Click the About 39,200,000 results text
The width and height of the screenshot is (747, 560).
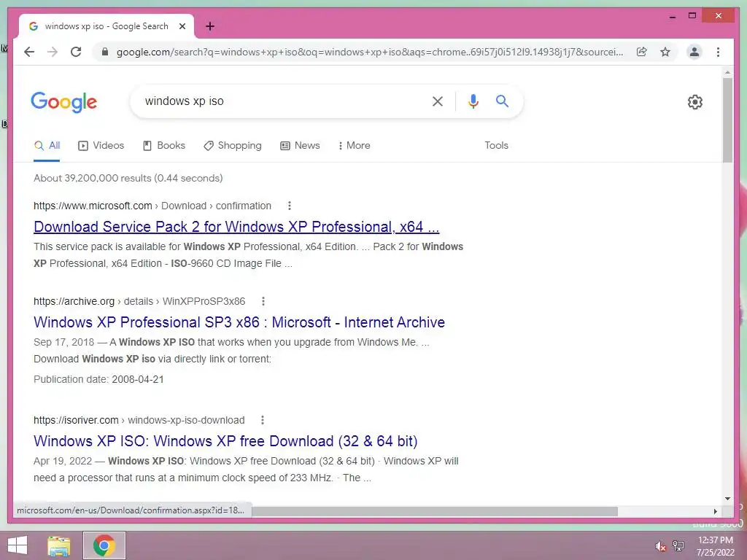tap(128, 178)
